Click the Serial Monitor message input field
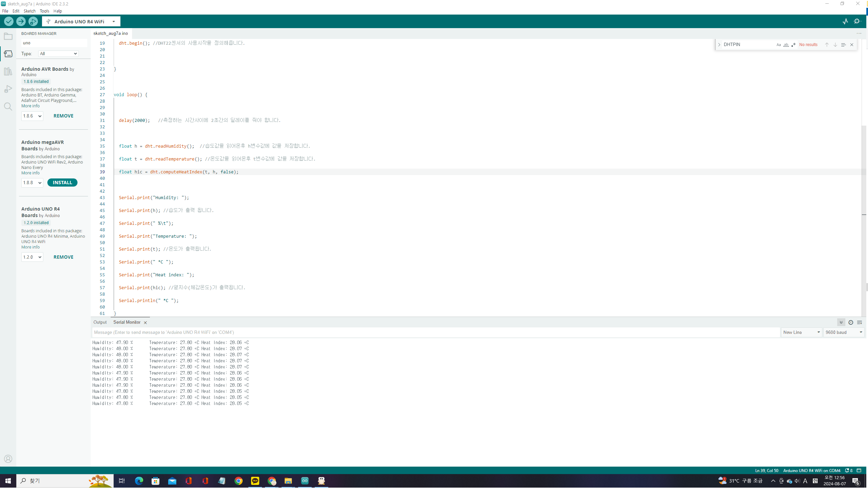The width and height of the screenshot is (868, 491). 436,333
